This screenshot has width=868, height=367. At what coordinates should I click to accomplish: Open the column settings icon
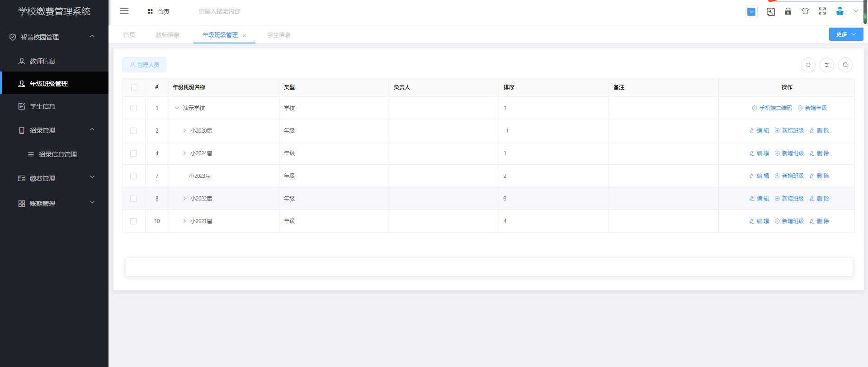tap(827, 65)
